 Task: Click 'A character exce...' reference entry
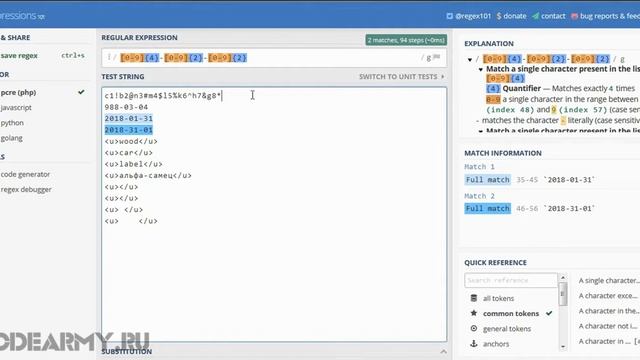(x=607, y=296)
